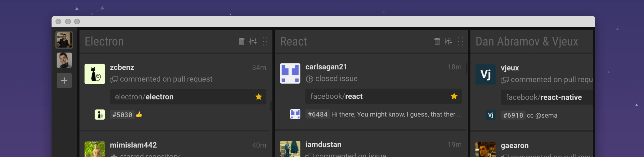This screenshot has width=644, height=157.
Task: Click the closed issue status icon
Action: coord(310,79)
